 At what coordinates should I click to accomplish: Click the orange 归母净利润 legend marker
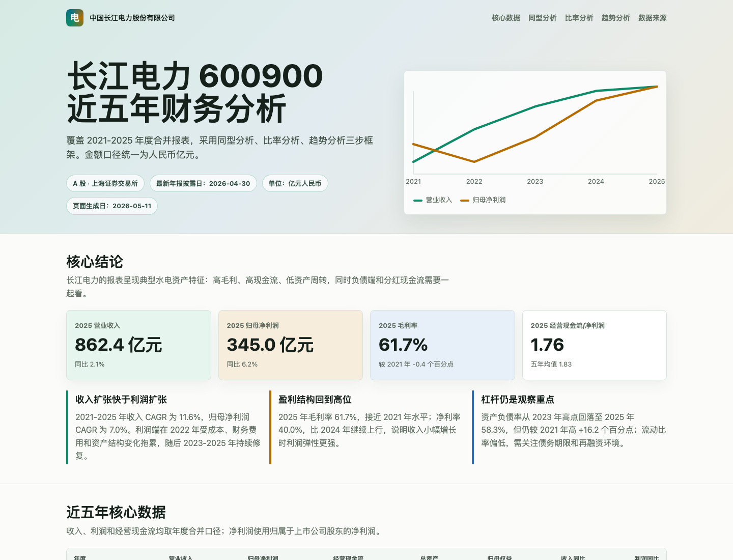(x=465, y=200)
